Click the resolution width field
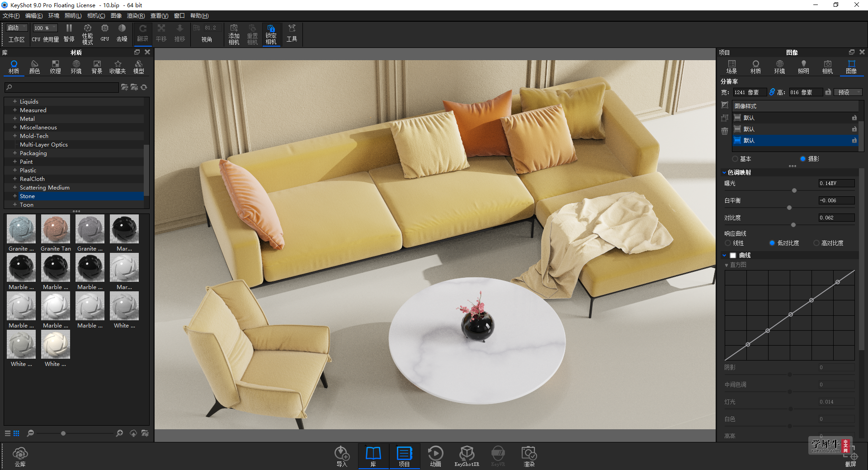Screen dimensions: 868x470 750,92
